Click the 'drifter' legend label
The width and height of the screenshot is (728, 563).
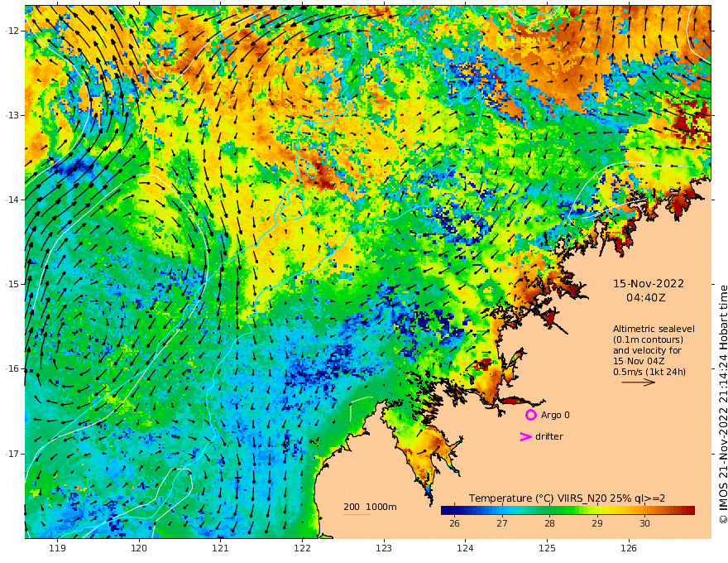(549, 436)
